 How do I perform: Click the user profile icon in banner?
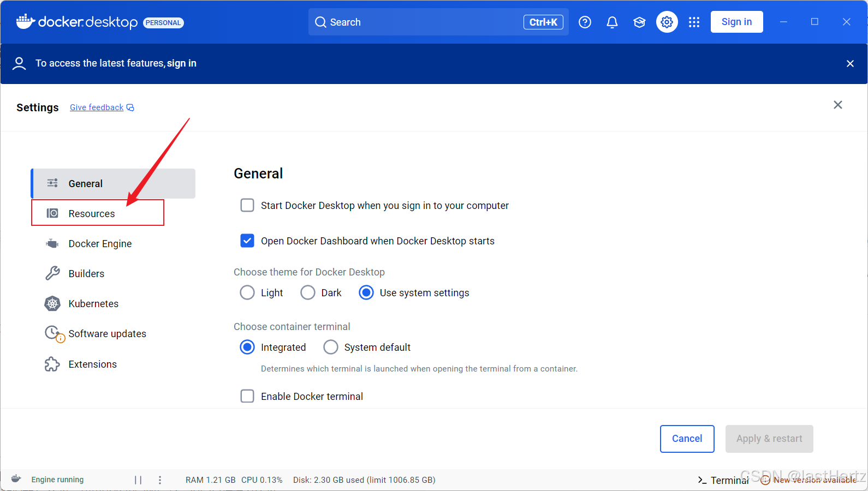point(19,63)
